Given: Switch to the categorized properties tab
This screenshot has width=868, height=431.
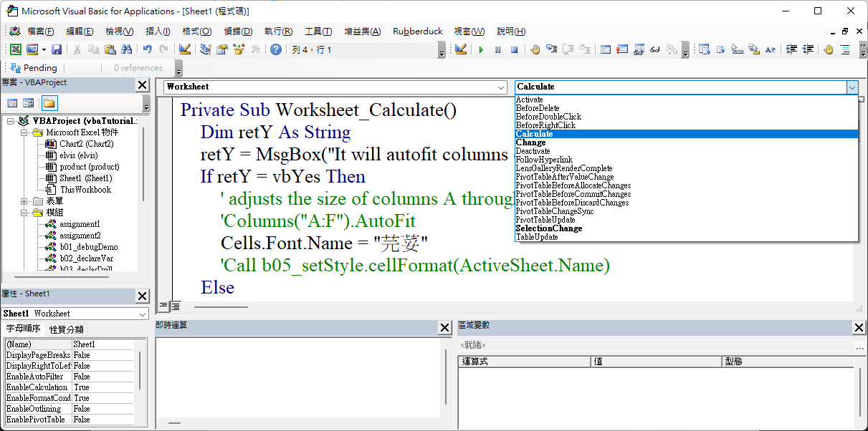Looking at the screenshot, I should tap(66, 329).
